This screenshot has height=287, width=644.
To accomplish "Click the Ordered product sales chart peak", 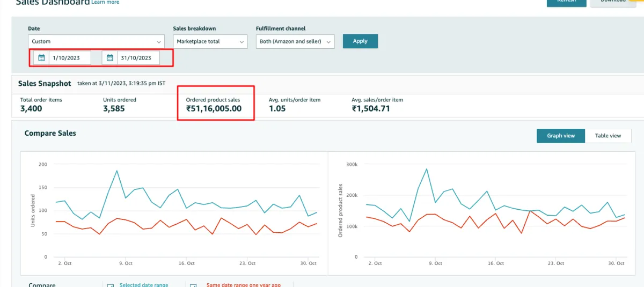I will click(x=427, y=169).
